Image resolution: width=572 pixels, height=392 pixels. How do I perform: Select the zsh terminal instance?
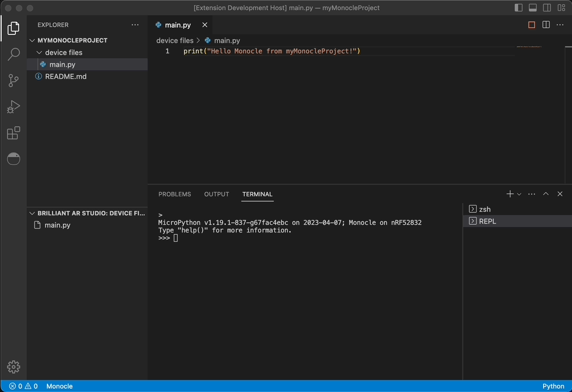pos(518,209)
